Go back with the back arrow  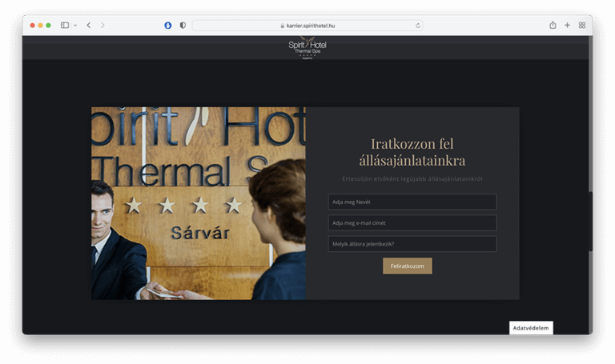pos(89,26)
